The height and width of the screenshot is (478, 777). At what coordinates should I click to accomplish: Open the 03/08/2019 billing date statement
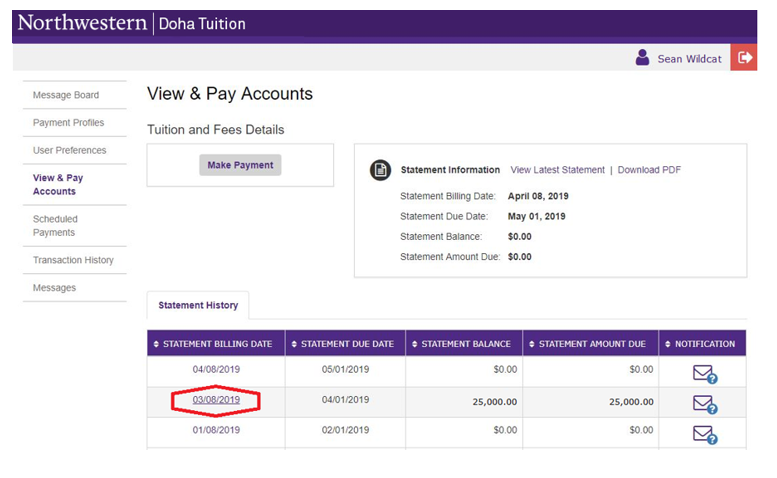[x=216, y=400]
